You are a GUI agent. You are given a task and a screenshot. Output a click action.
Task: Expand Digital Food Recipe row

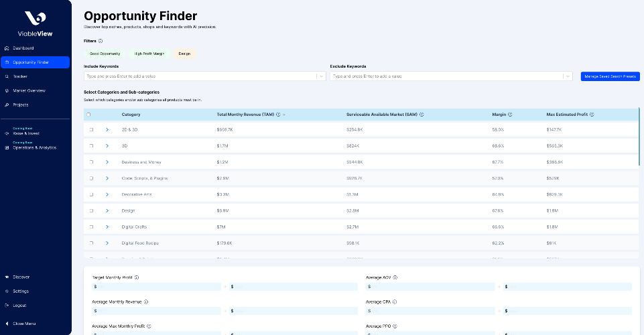tap(107, 243)
